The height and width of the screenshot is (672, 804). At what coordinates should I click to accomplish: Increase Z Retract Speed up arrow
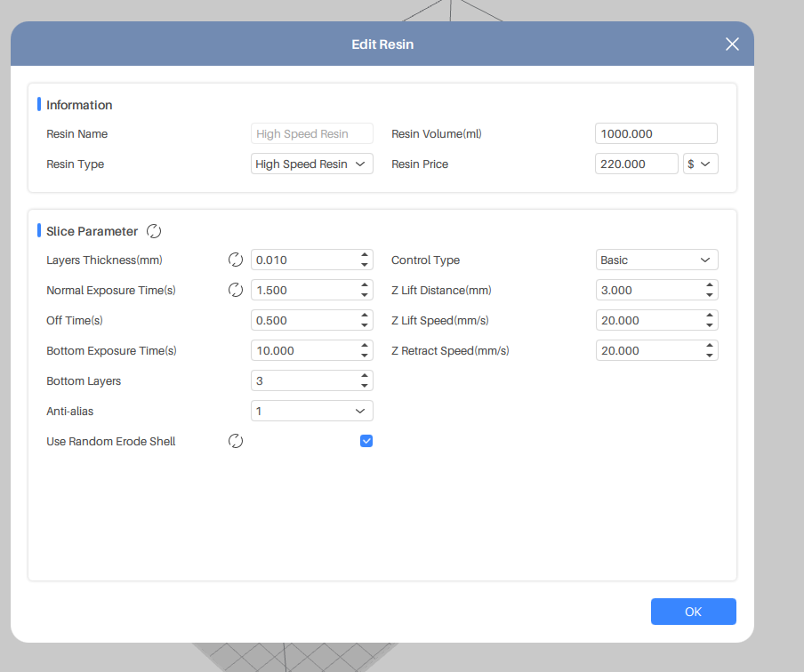[x=709, y=346]
